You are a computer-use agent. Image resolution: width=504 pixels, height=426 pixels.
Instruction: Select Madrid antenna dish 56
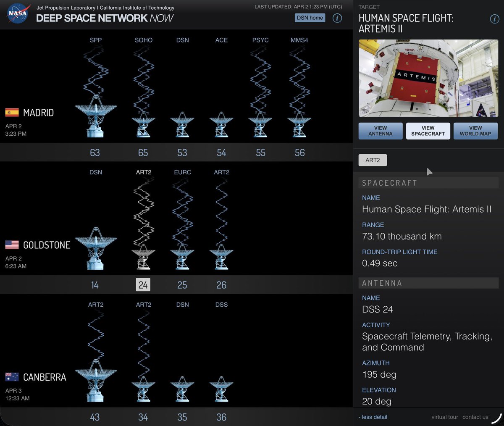(x=299, y=125)
